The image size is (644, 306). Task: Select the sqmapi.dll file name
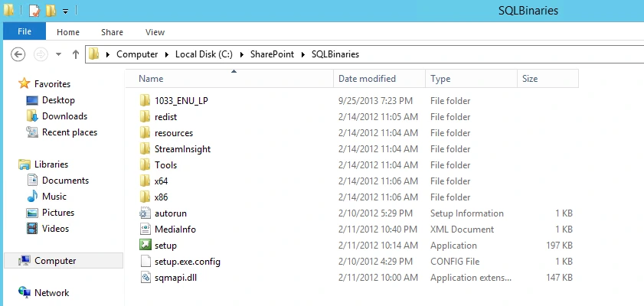[176, 277]
